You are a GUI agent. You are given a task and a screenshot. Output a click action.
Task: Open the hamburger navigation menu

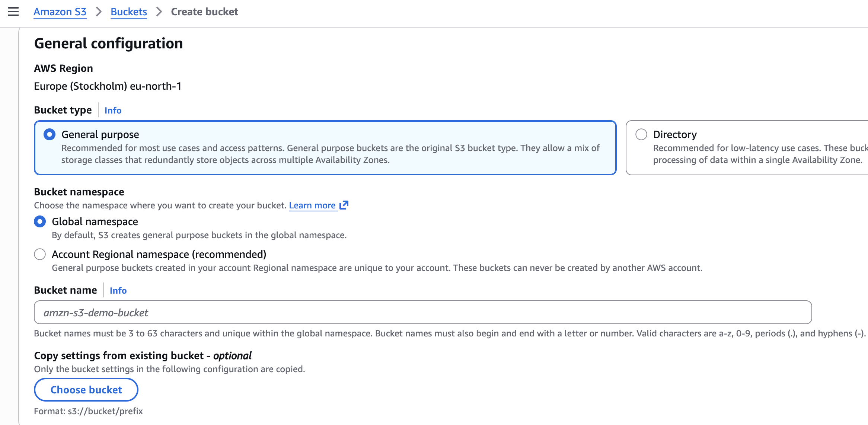tap(13, 12)
